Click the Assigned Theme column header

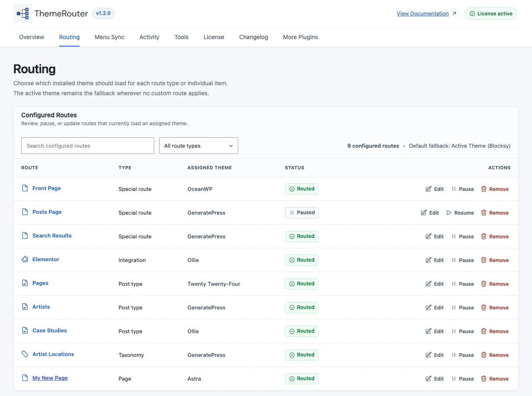(209, 168)
